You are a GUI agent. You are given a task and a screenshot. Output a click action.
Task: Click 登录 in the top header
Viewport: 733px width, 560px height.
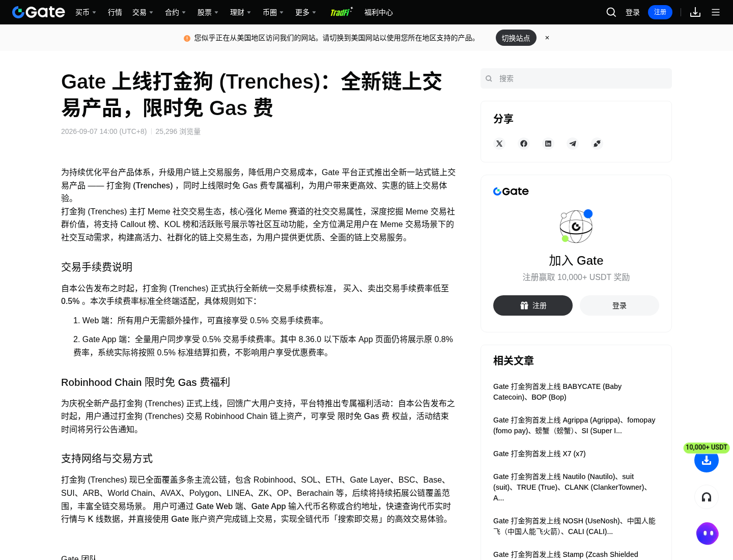(x=633, y=12)
